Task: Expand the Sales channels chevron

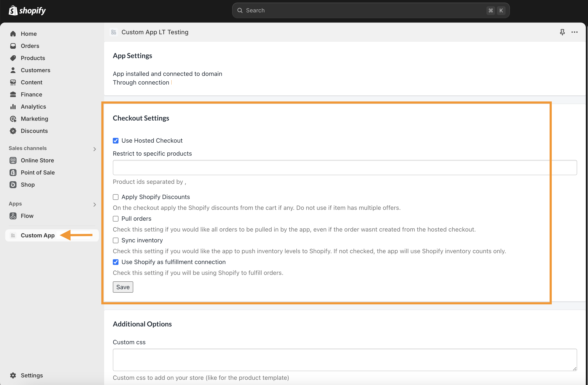Action: (95, 149)
